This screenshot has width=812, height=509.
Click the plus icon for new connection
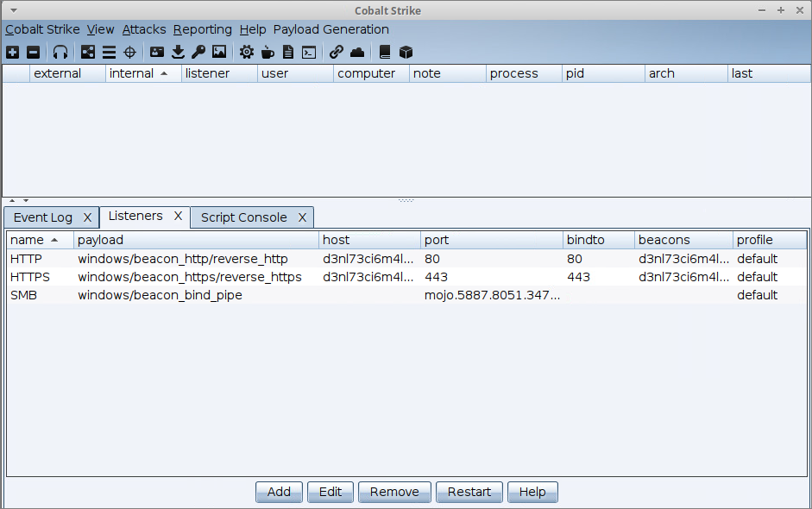pos(12,52)
